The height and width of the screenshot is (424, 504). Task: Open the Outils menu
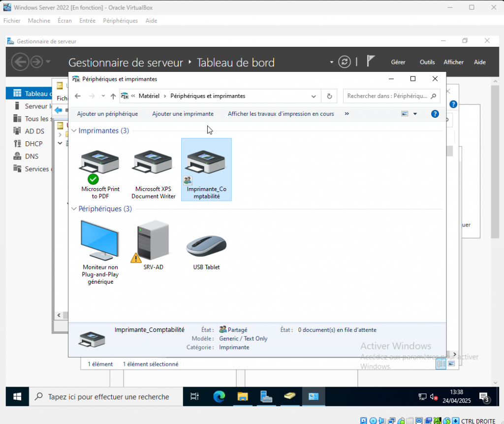coord(427,62)
